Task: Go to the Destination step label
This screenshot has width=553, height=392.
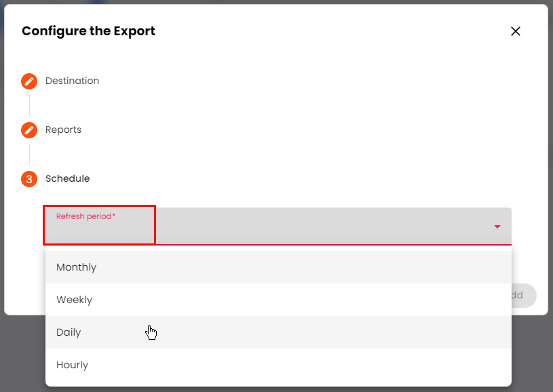Action: point(72,81)
